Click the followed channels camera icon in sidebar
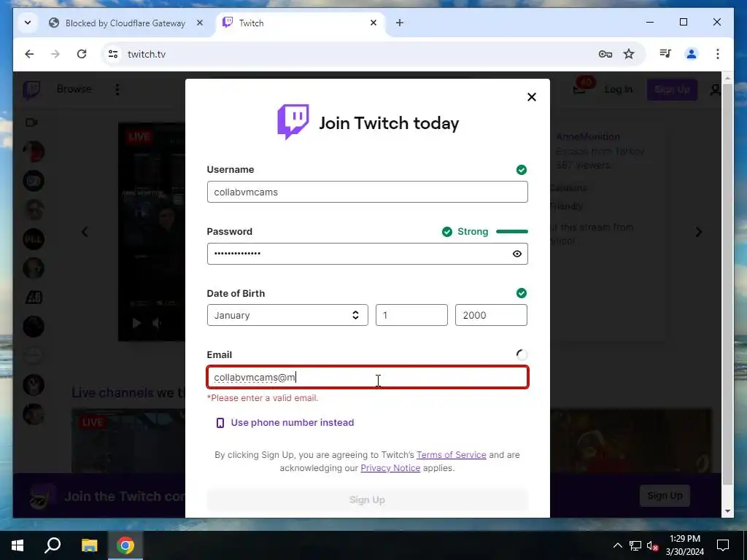Image resolution: width=747 pixels, height=560 pixels. 31,122
